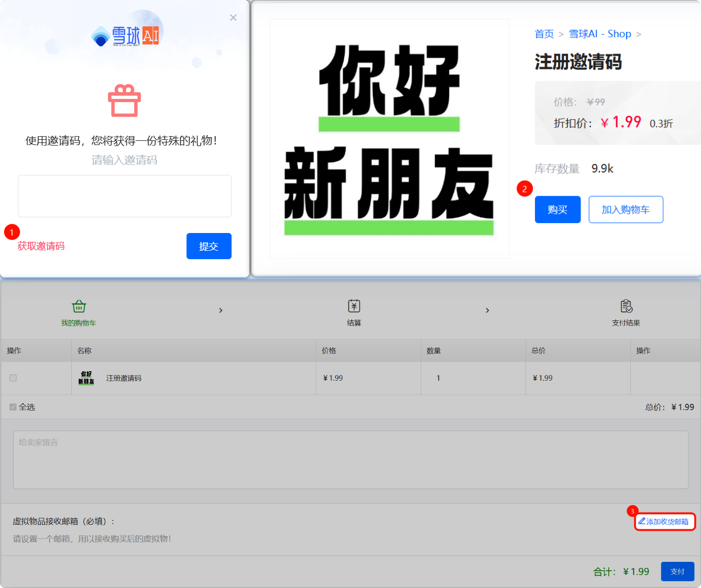
Task: Click the gift icon in the invitation dialog
Action: [124, 101]
